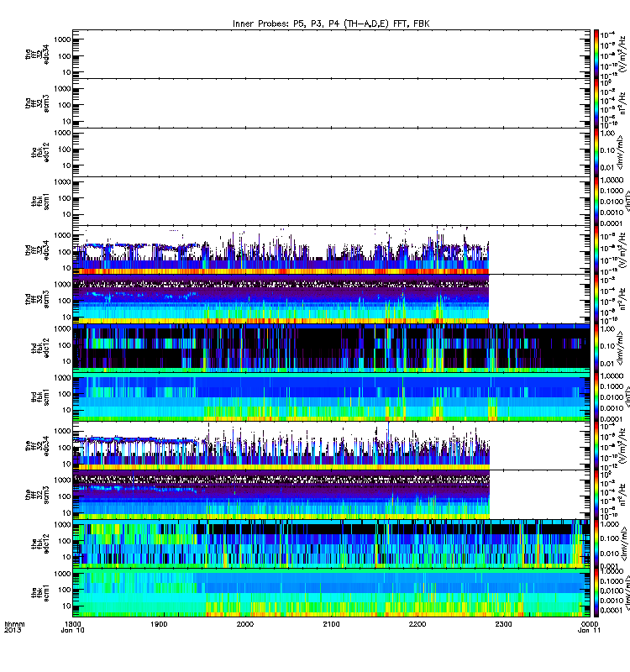The width and height of the screenshot is (630, 672).
Task: Click inside the the fbk scm1 spectrogram
Action: (x=331, y=593)
